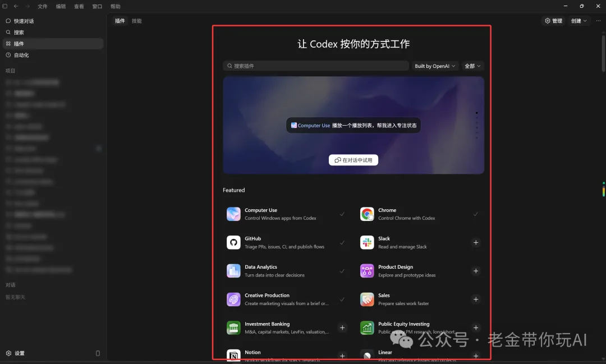
Task: Click the Computer Use installed checkmark
Action: coord(342,214)
